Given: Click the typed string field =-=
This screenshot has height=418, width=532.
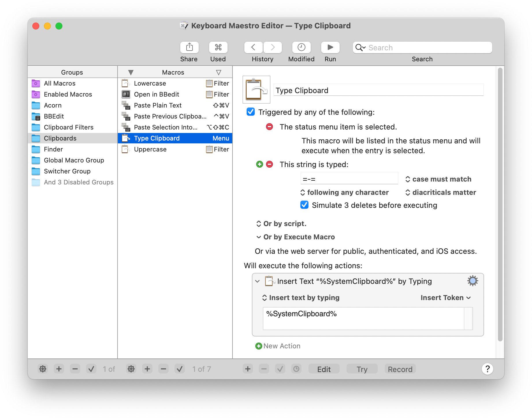Looking at the screenshot, I should tap(349, 179).
